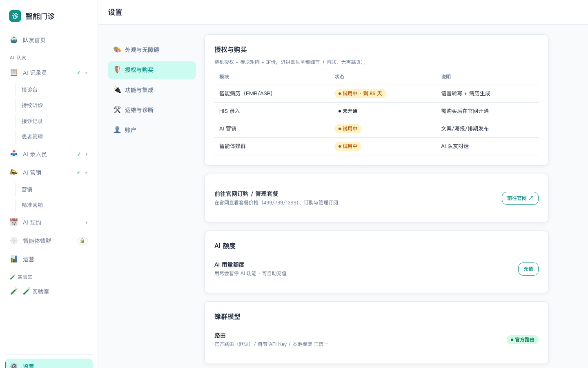The image size is (588, 368).
Task: Click the AI 录入员 inbox tray icon
Action: 14,154
